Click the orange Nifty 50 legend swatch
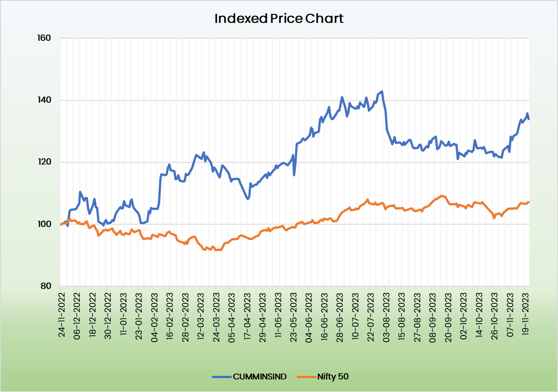Screen dimensions: 558x392 [306, 377]
